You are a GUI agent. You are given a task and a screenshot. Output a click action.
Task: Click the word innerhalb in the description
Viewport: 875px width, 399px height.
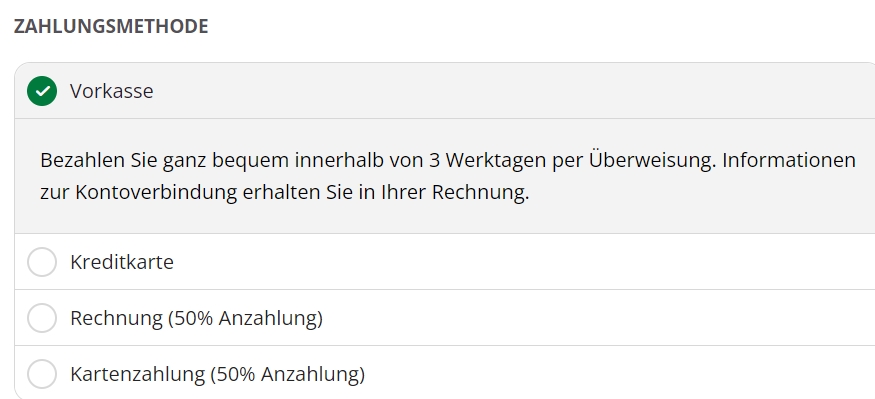point(339,161)
